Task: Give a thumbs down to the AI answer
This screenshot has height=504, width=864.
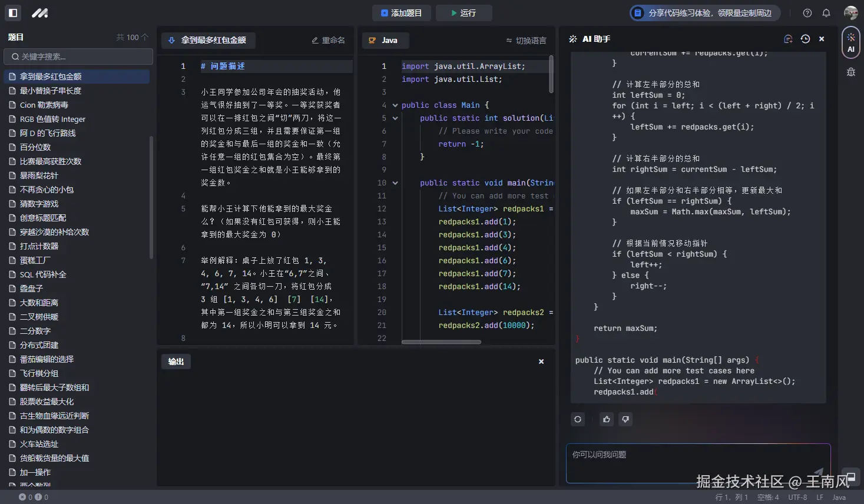Action: pos(625,419)
